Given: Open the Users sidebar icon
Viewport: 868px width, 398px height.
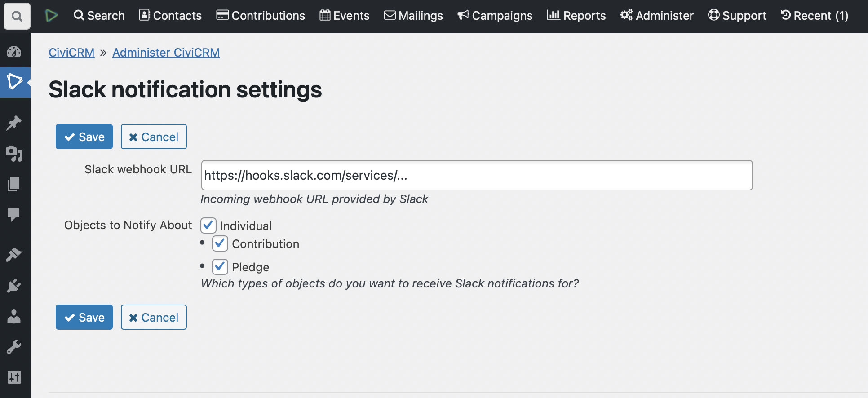Looking at the screenshot, I should 14,316.
